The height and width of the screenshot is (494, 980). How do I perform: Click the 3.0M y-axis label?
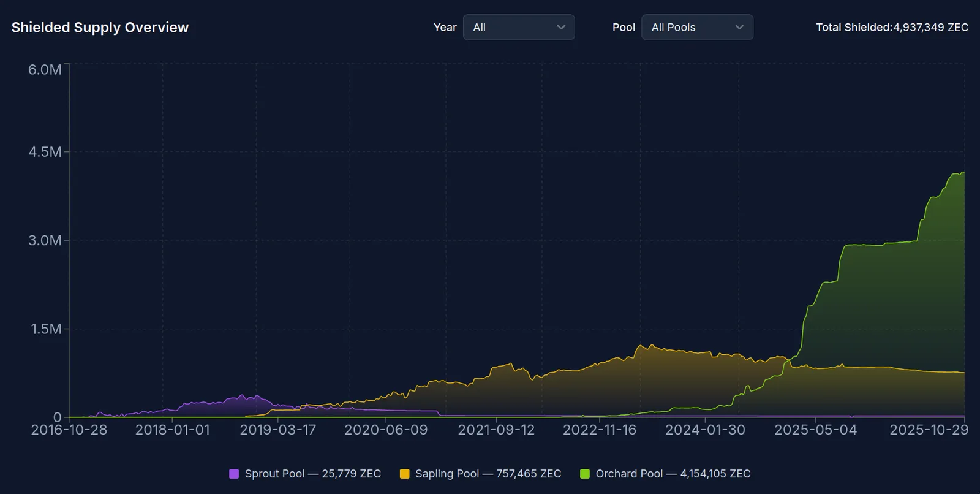pyautogui.click(x=45, y=240)
